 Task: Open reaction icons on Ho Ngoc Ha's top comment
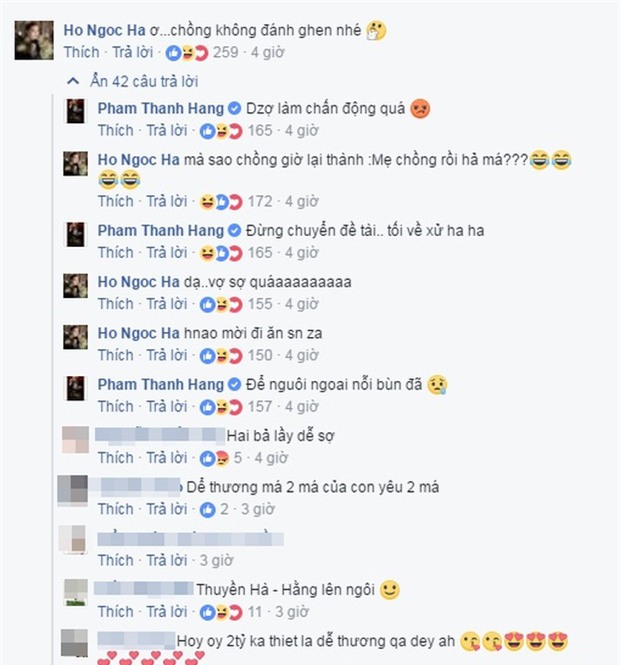click(187, 53)
